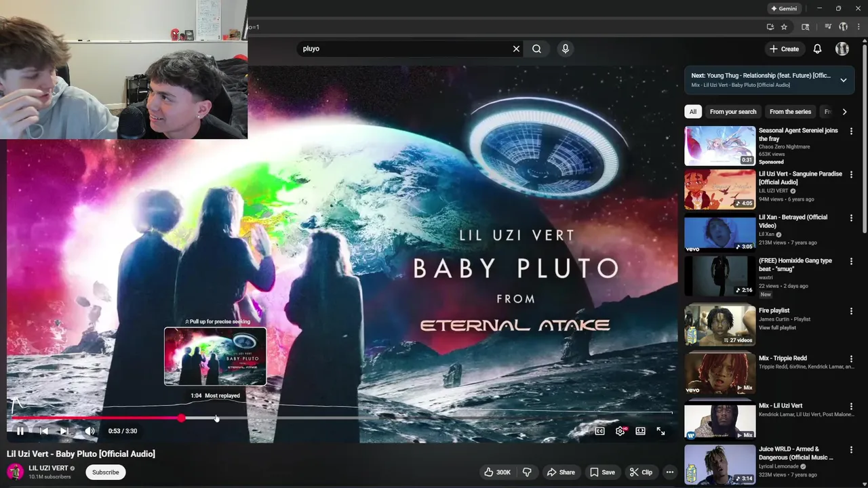Share the video

point(561,472)
